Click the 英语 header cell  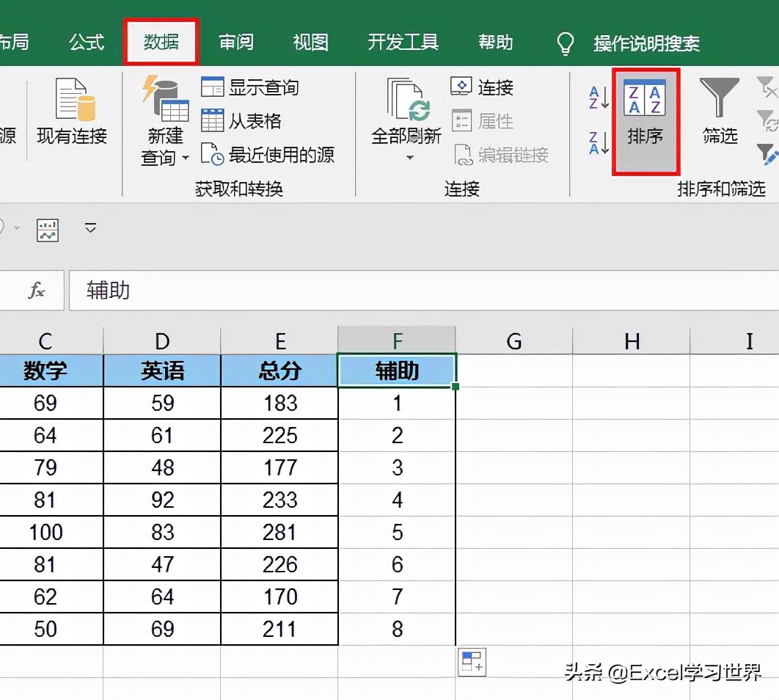coord(162,371)
